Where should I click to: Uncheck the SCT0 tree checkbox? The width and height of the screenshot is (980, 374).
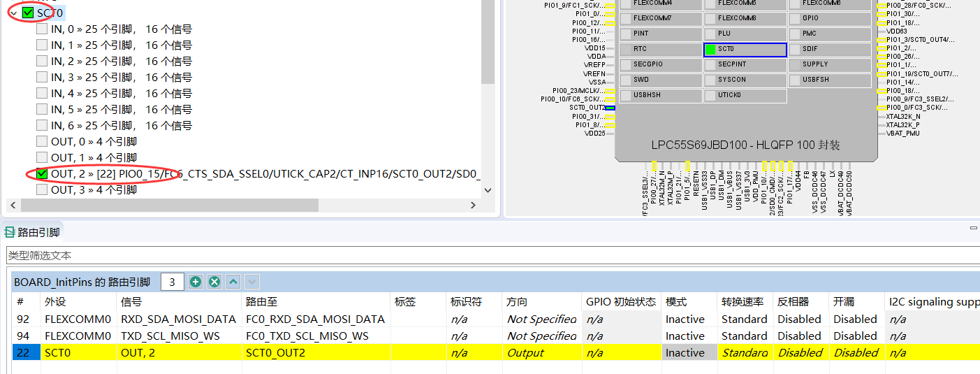(x=28, y=13)
